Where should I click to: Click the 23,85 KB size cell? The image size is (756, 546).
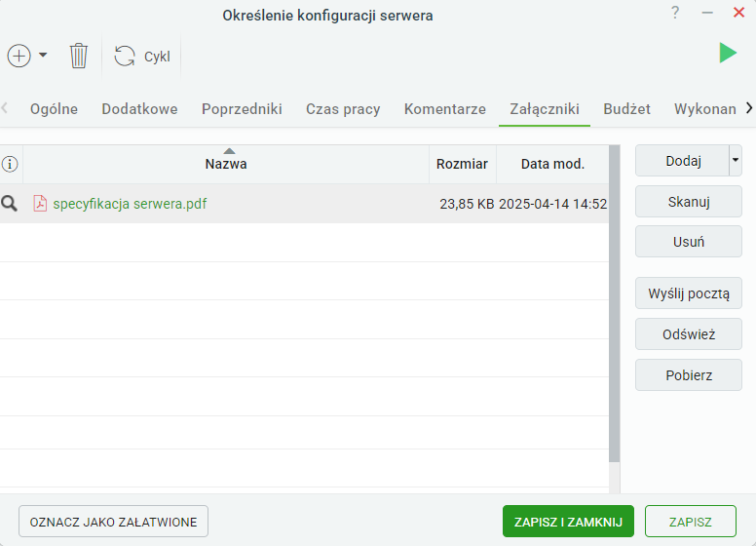(467, 204)
